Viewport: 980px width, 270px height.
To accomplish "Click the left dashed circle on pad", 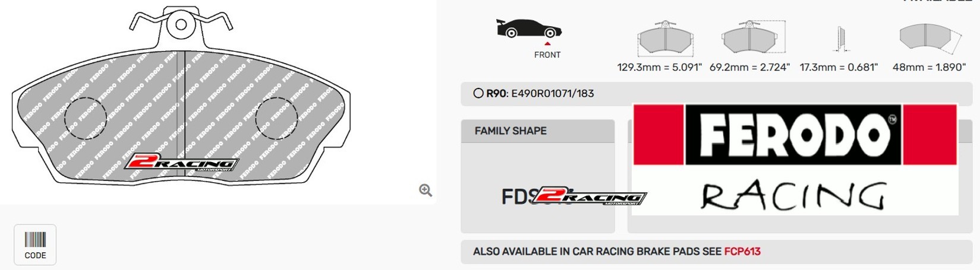I will coord(85,118).
